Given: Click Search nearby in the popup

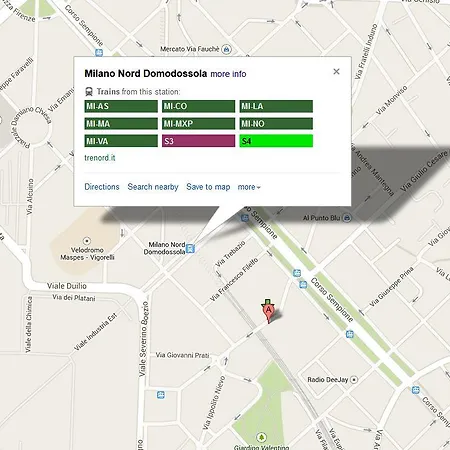Looking at the screenshot, I should (153, 187).
